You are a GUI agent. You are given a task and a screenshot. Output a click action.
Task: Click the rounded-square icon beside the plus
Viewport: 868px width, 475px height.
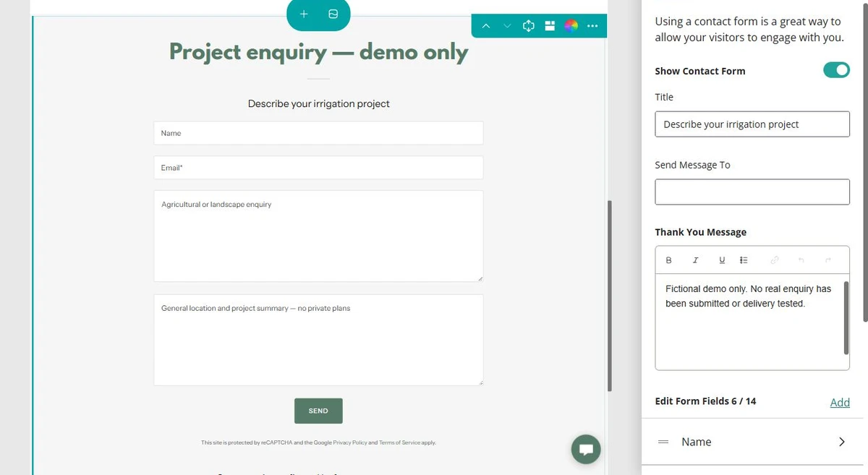[x=333, y=14]
